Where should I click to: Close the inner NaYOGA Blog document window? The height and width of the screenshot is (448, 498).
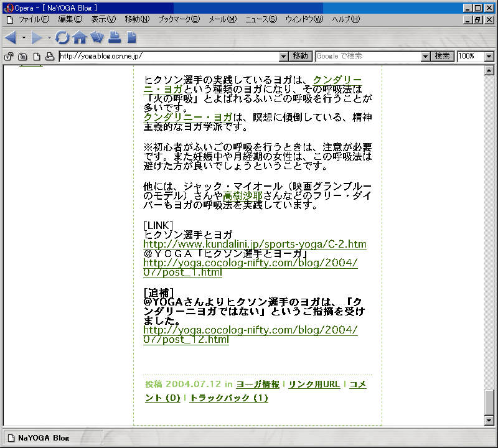coord(489,20)
